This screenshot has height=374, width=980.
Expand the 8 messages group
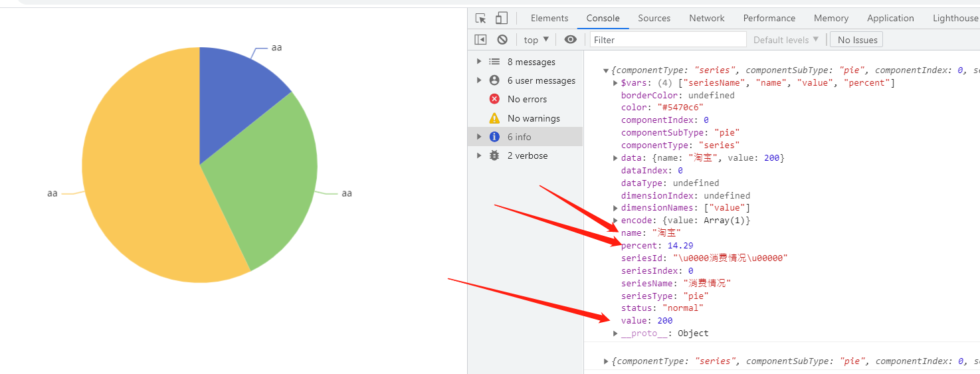(479, 62)
